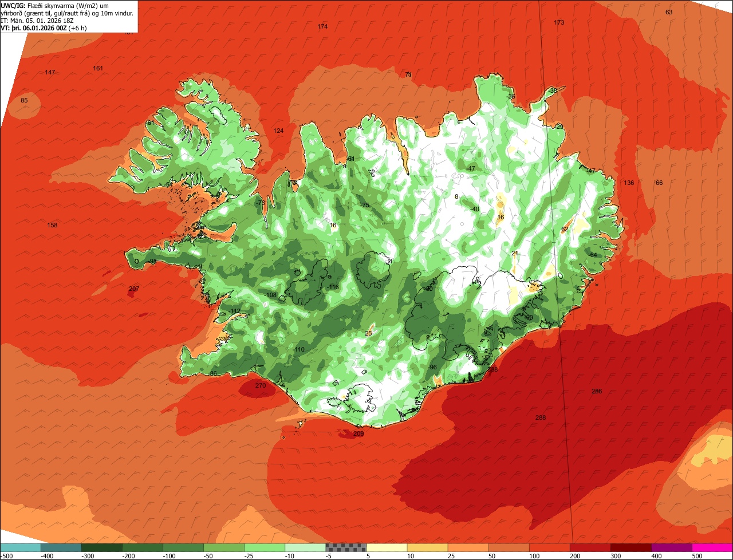The height and width of the screenshot is (560, 733).
Task: Click the value '-64' on the map
Action: pyautogui.click(x=593, y=255)
